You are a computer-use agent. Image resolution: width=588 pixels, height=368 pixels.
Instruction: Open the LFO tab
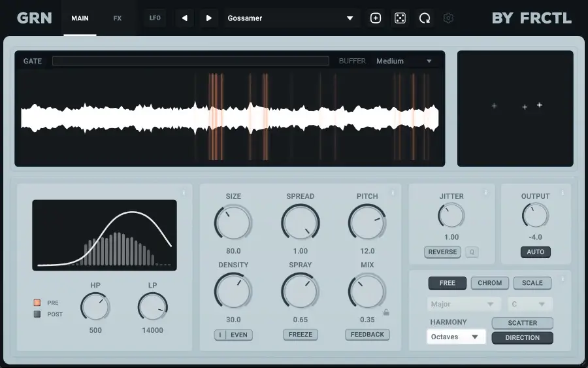[x=155, y=18]
